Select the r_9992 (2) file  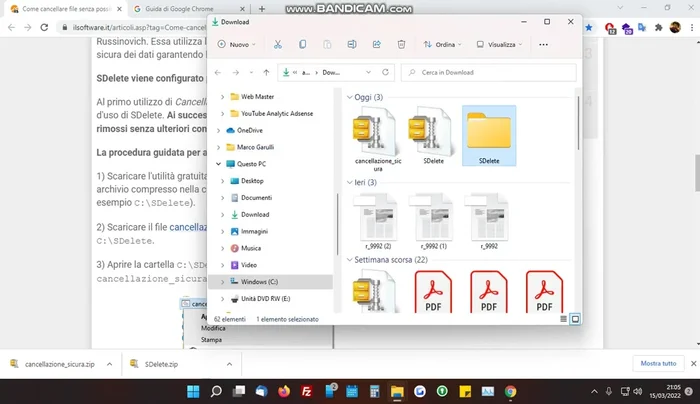click(378, 221)
